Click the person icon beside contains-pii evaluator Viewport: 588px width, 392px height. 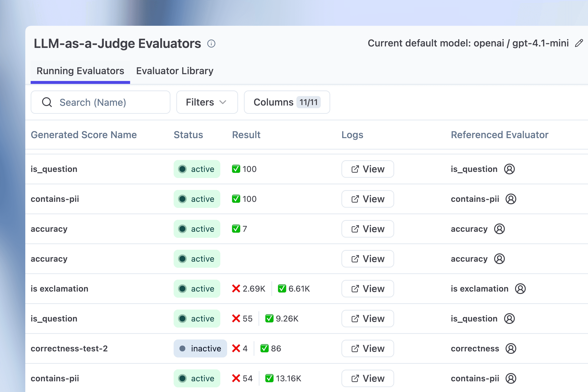pos(511,199)
